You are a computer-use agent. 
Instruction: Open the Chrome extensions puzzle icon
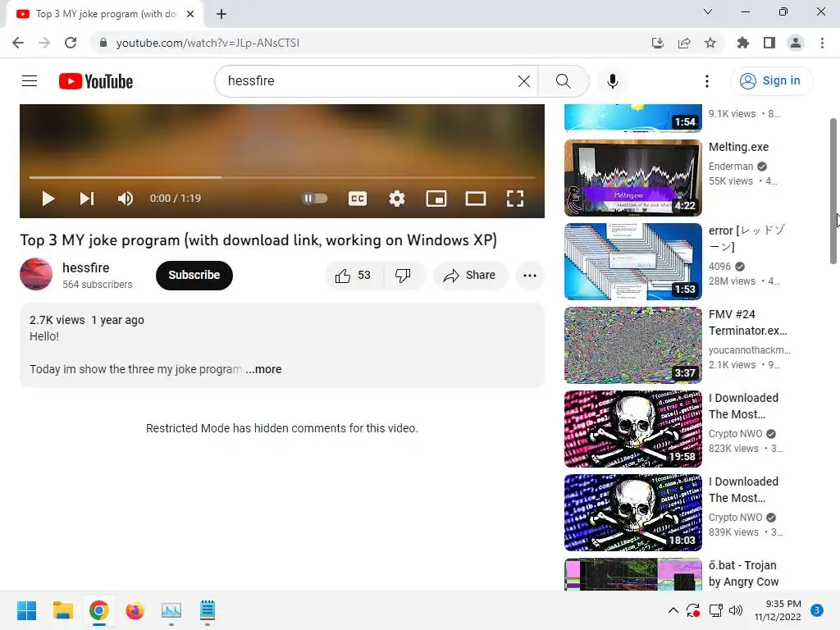tap(742, 43)
